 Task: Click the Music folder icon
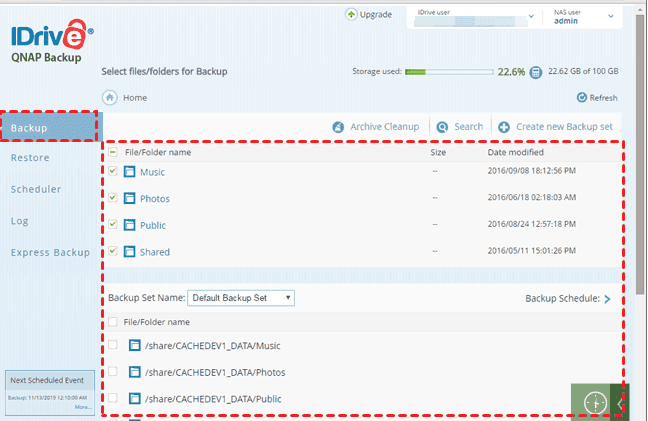tap(129, 171)
